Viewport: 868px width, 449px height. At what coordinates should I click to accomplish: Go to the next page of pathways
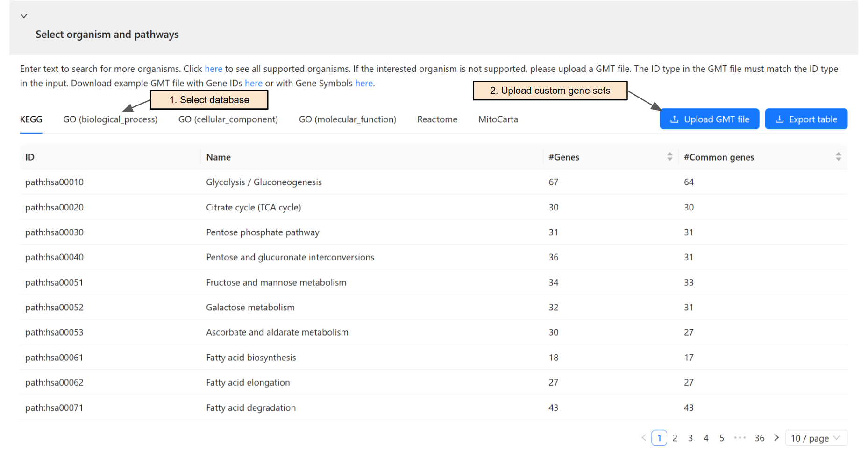(776, 437)
